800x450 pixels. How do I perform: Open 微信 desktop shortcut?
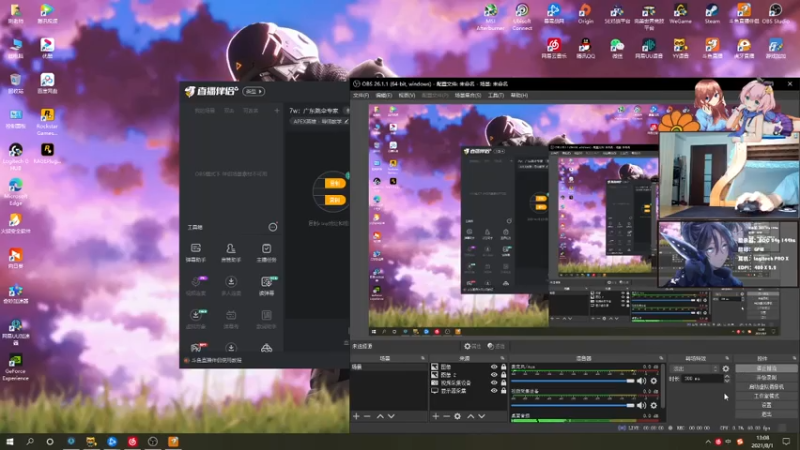coord(617,48)
